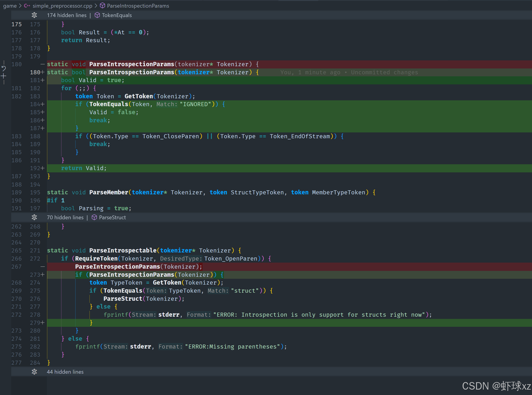Jump to ParseStruct symbol link
The width and height of the screenshot is (532, 395).
coord(112,217)
